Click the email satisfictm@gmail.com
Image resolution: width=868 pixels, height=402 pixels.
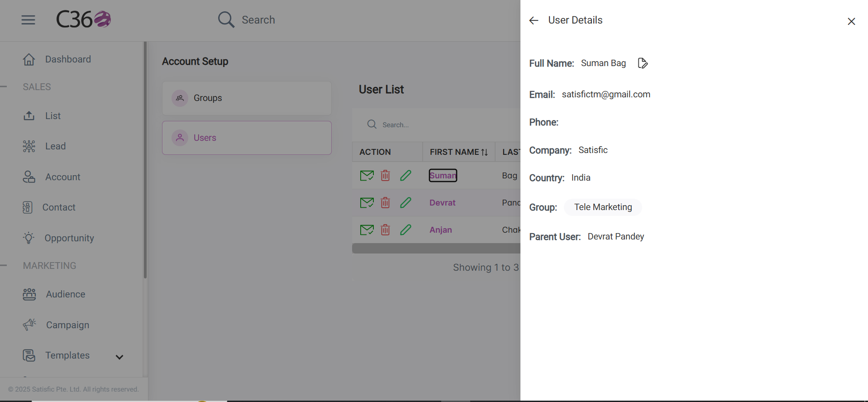pos(606,94)
